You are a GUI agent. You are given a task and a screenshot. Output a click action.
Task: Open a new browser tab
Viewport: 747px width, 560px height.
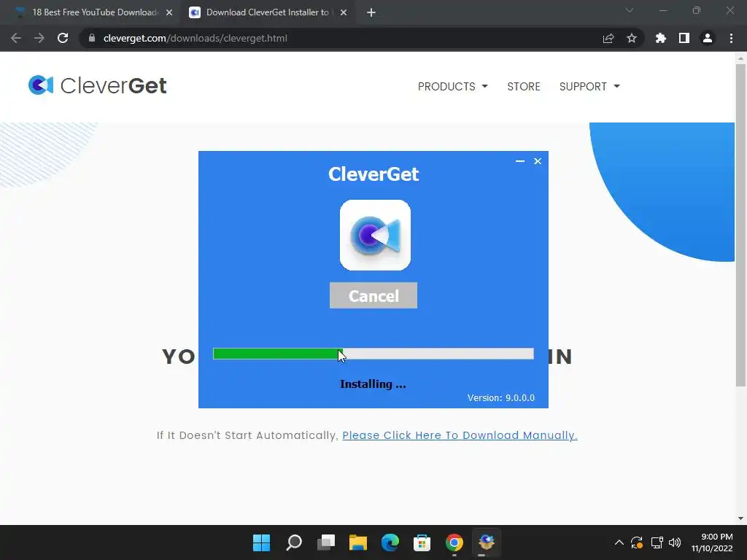point(371,13)
